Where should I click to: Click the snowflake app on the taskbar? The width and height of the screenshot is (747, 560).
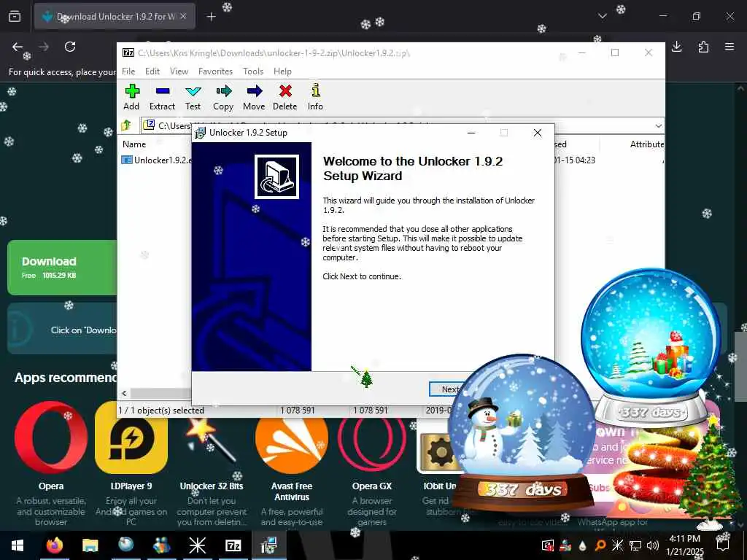click(x=197, y=545)
